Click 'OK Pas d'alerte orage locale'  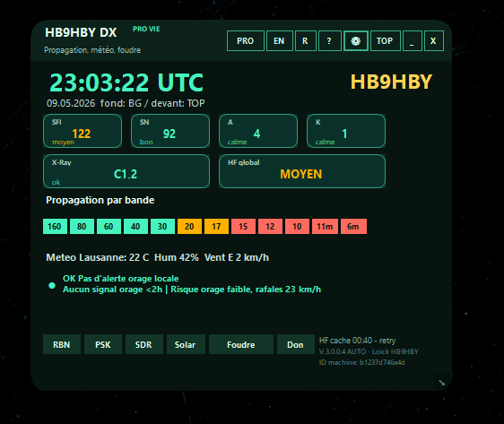pos(120,279)
